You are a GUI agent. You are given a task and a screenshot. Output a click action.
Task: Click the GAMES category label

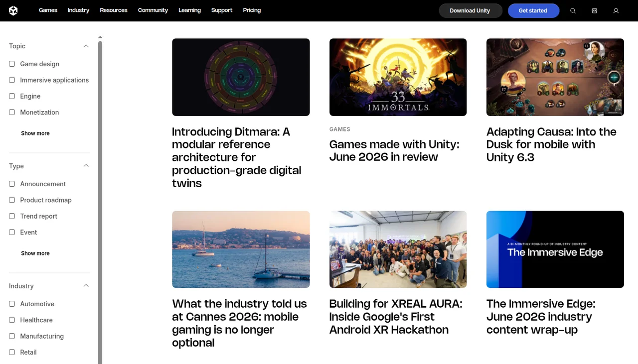(340, 129)
